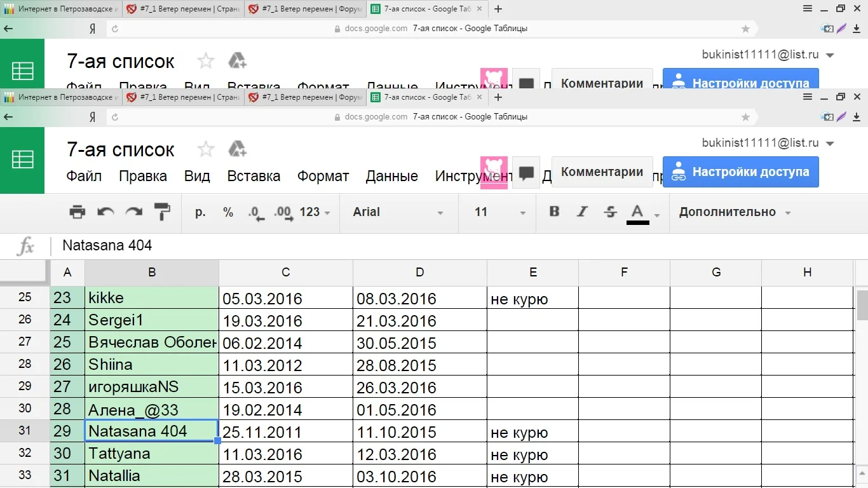Open Sheets home via the lower green icon
Viewport: 868px width, 488px height.
tap(22, 160)
